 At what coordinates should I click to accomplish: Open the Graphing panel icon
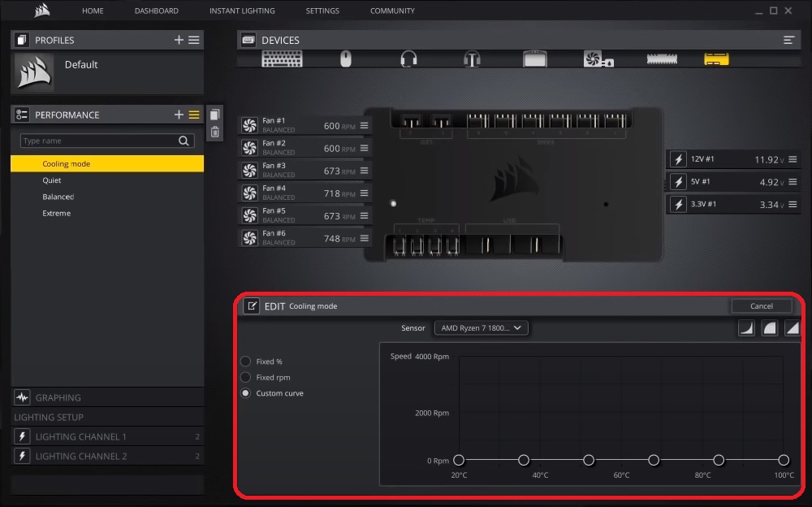pos(22,397)
